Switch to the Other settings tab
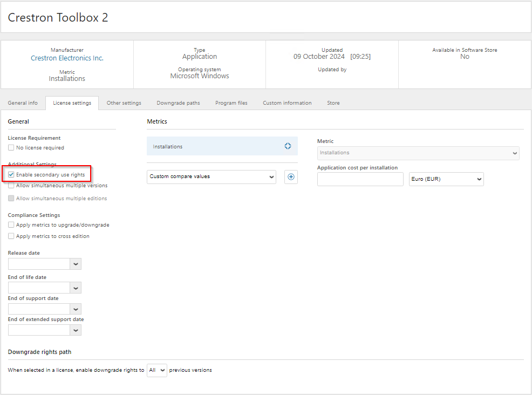The height and width of the screenshot is (395, 532). click(124, 103)
